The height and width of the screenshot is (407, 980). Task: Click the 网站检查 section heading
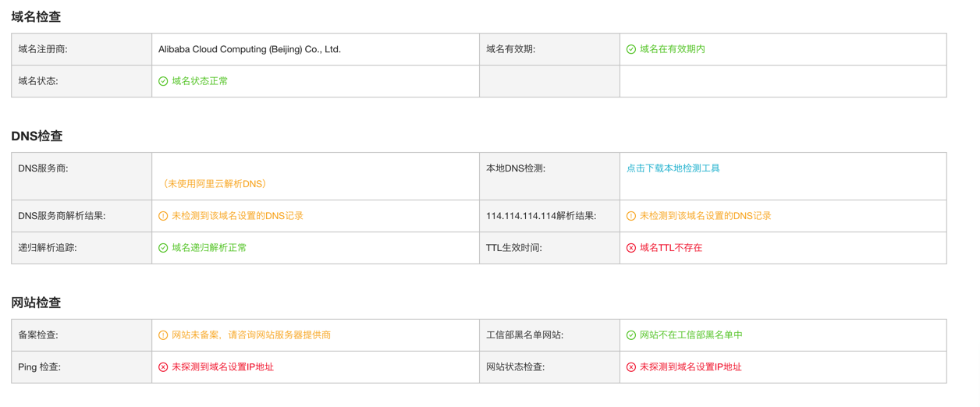click(36, 303)
